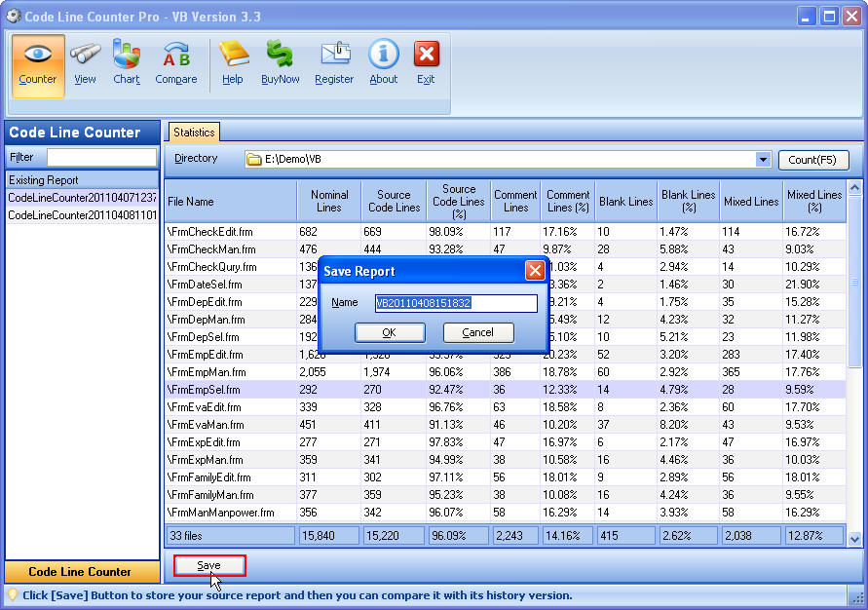
Task: Select the \FrmDepEdit.frm row
Action: point(506,302)
